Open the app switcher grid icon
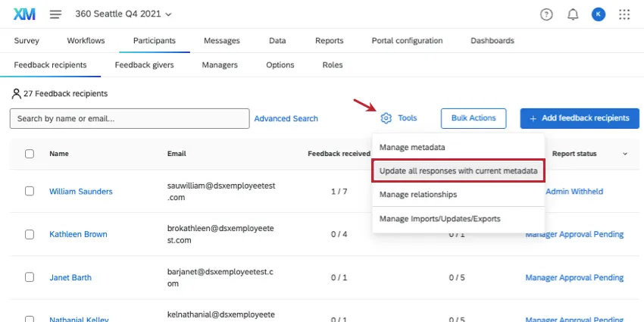 624,14
